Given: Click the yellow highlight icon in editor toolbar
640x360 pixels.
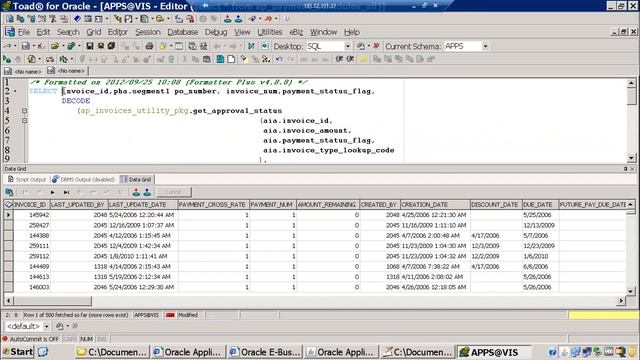Looking at the screenshot, I should (363, 60).
